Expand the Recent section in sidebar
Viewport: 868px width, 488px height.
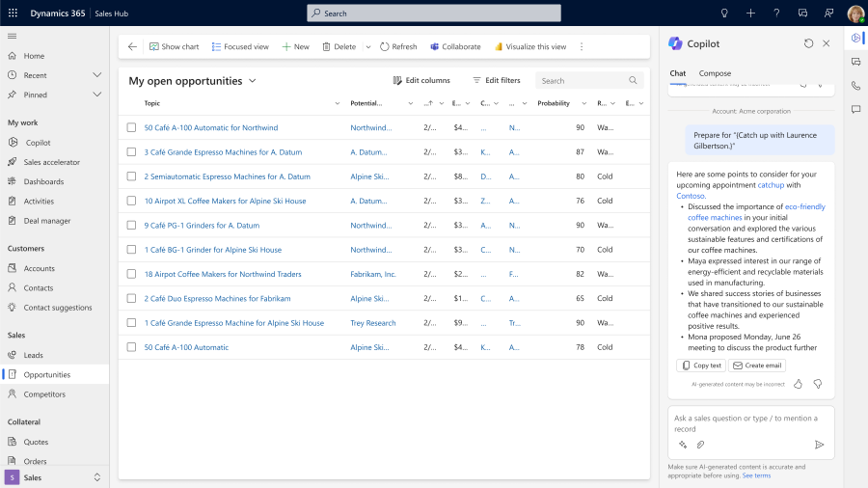tap(96, 75)
